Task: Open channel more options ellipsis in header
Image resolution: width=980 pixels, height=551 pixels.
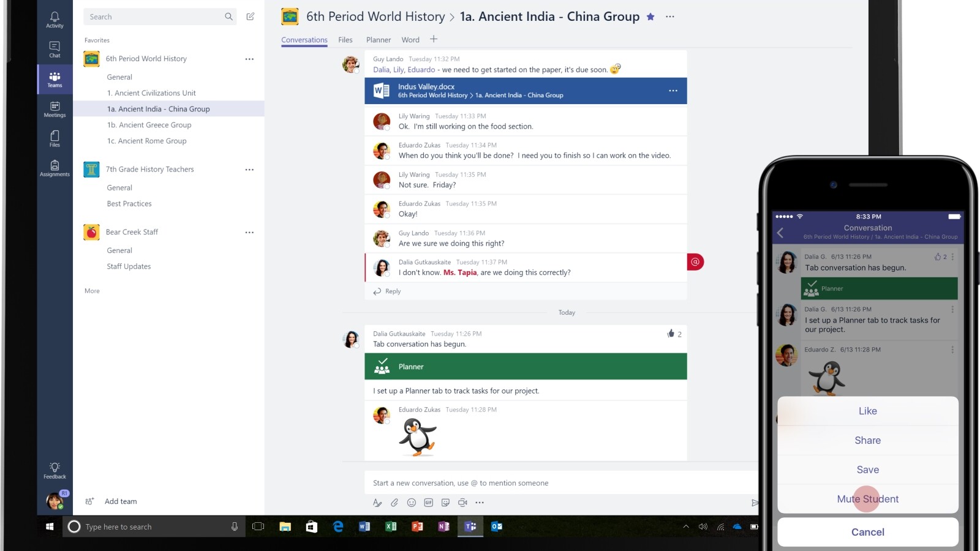Action: (x=670, y=17)
